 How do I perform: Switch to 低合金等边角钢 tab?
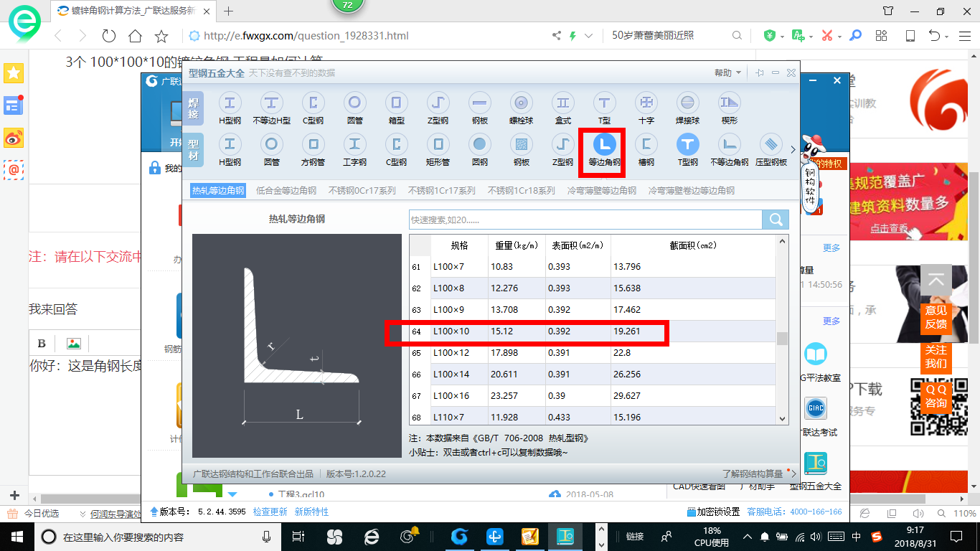click(x=286, y=190)
